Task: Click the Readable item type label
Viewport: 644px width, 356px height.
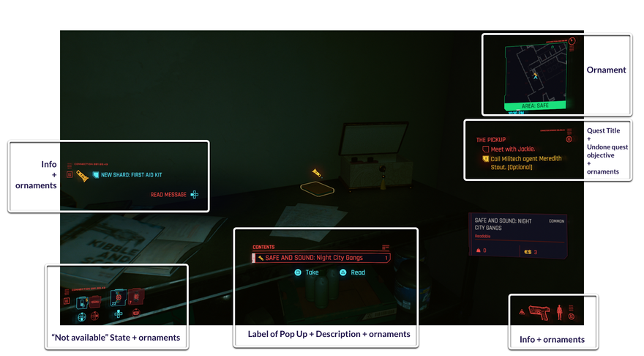Action: [482, 237]
